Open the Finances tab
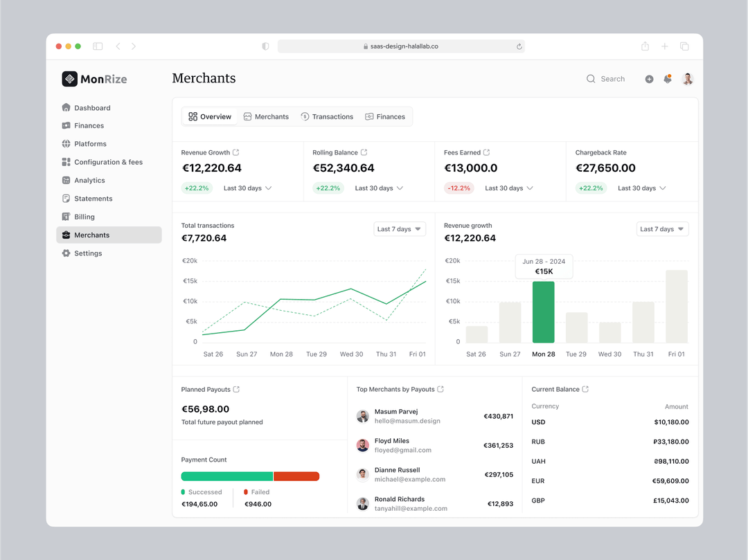This screenshot has height=560, width=748. tap(386, 116)
